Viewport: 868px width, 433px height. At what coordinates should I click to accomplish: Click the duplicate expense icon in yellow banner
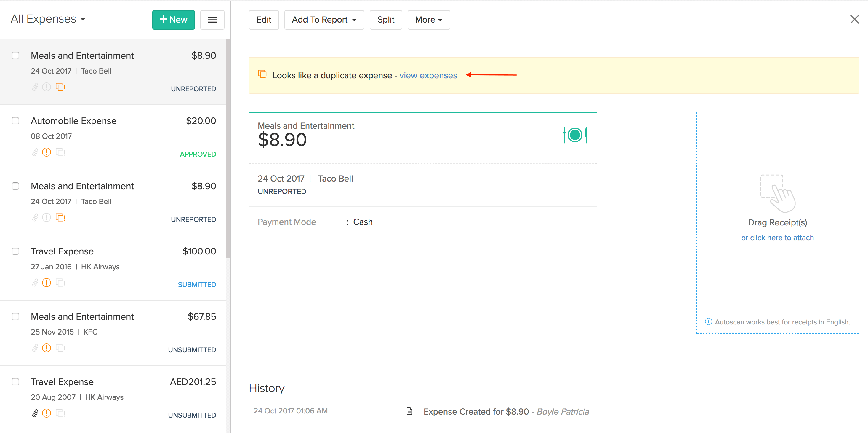tap(262, 74)
